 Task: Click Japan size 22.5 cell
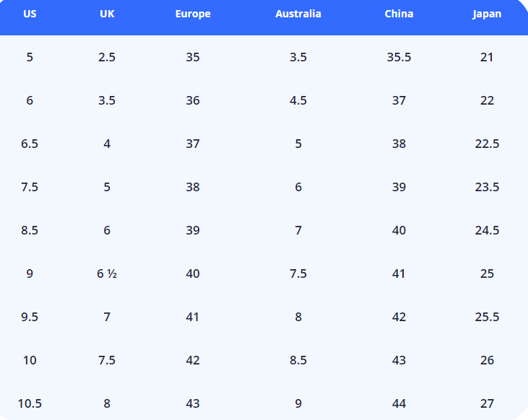tap(487, 144)
